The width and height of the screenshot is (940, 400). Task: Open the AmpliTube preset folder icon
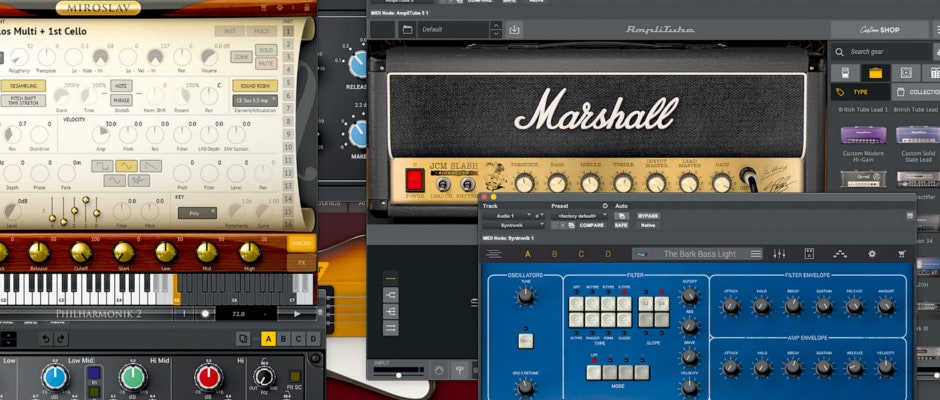[407, 30]
